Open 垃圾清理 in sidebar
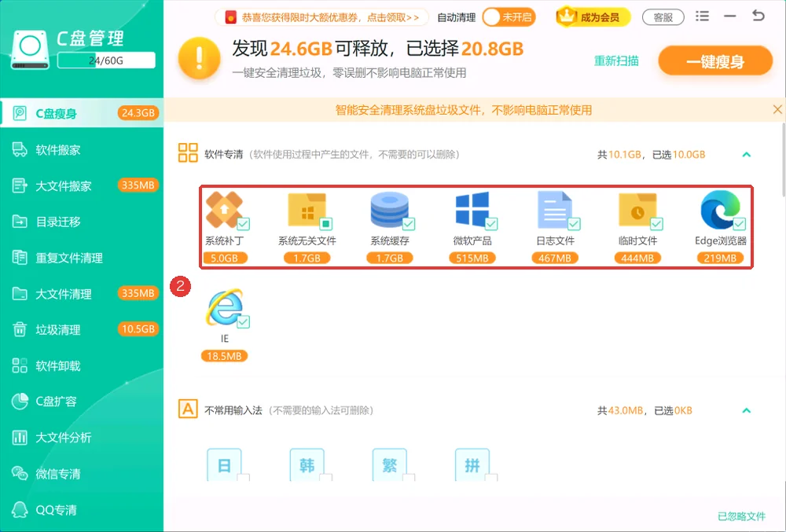This screenshot has height=532, width=786. click(x=82, y=329)
